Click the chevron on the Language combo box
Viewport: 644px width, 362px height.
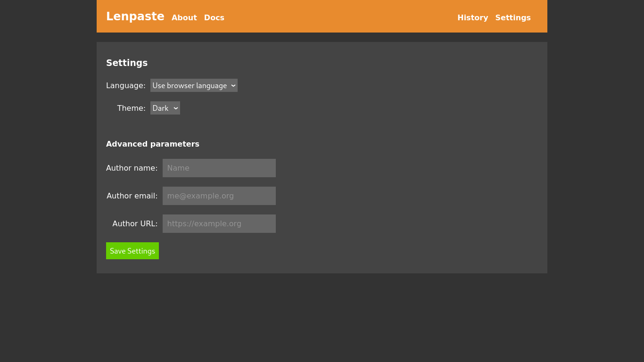232,85
